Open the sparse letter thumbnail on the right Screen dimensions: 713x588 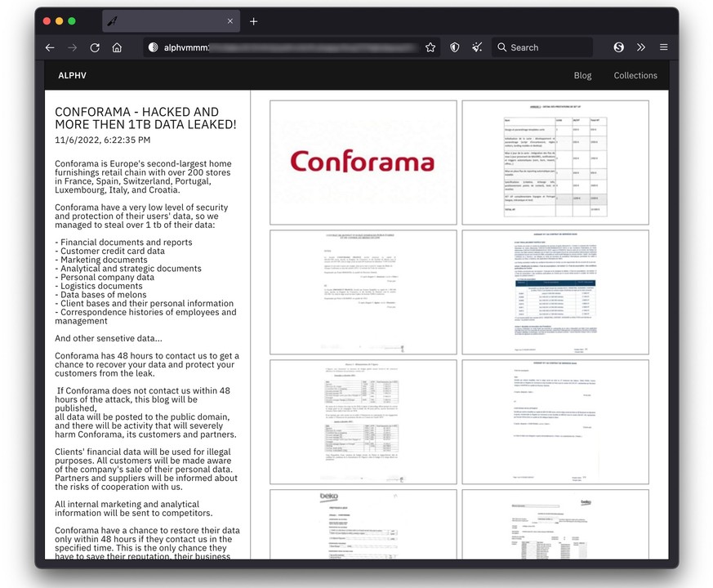pos(555,422)
